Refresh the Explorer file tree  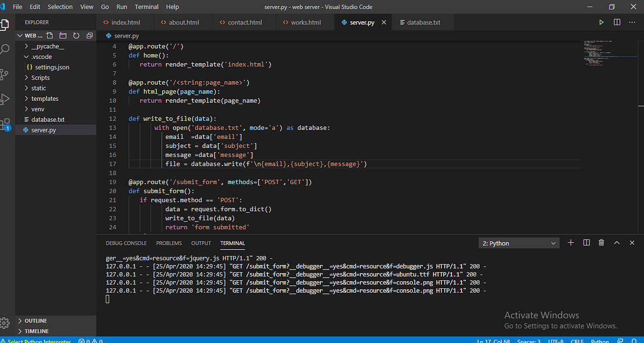(76, 35)
